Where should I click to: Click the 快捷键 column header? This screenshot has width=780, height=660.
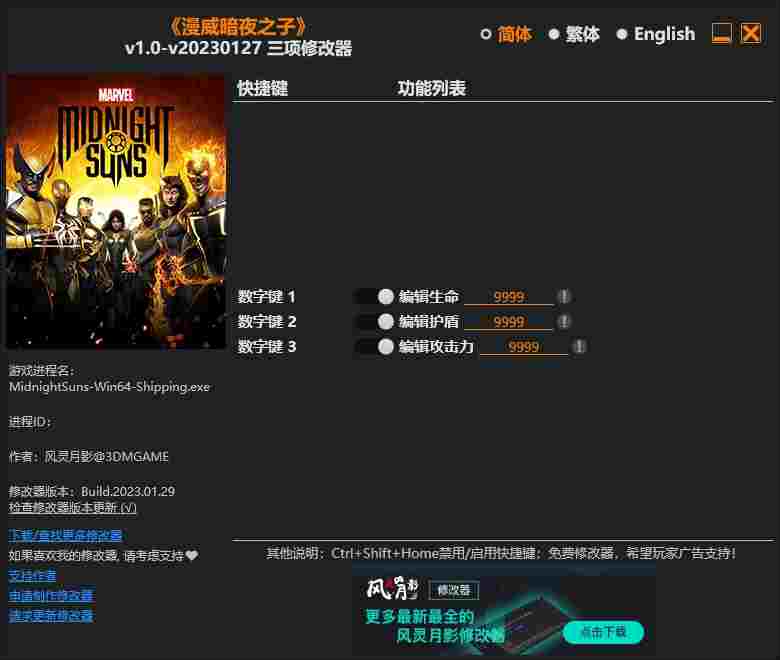point(263,89)
